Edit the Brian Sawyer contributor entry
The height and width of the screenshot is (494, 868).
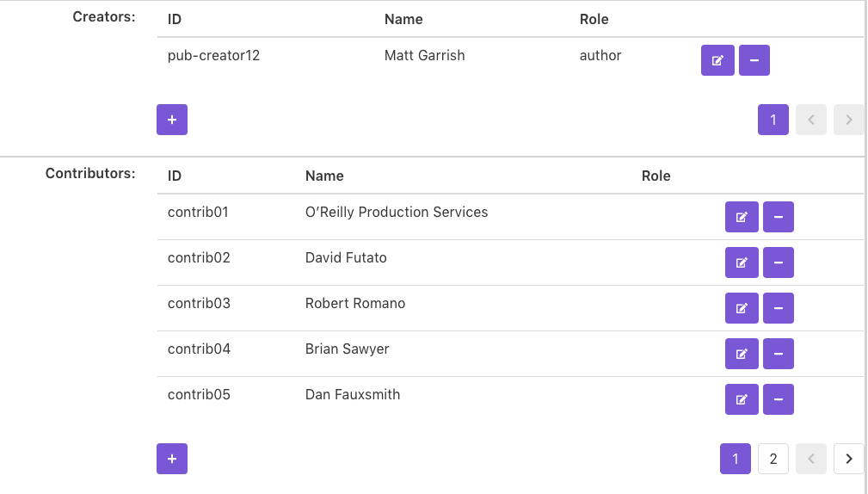[742, 354]
